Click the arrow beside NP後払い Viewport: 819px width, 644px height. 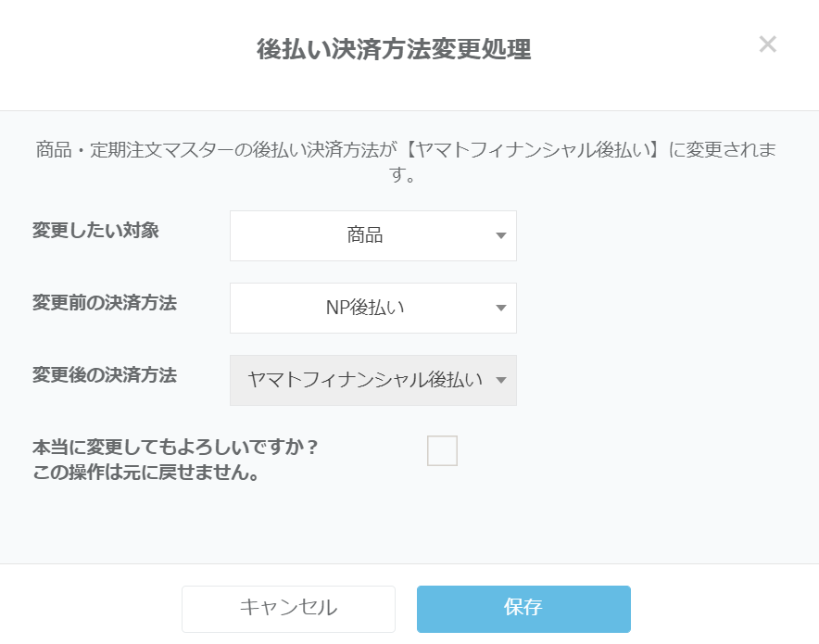(x=500, y=308)
